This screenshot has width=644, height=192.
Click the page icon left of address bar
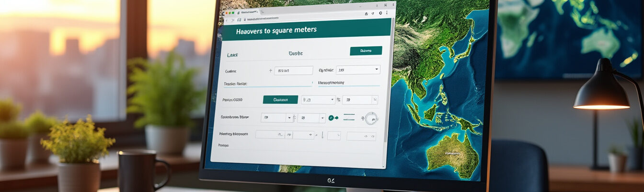(239, 20)
